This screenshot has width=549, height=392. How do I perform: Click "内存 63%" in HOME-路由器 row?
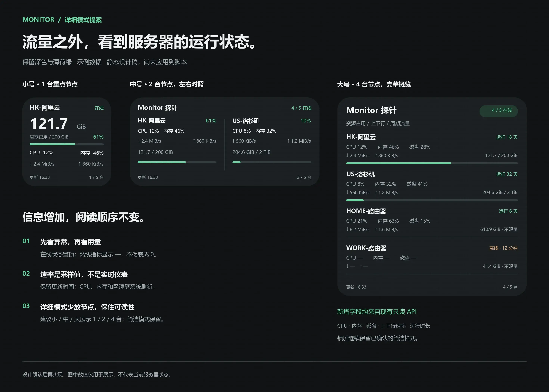click(388, 221)
